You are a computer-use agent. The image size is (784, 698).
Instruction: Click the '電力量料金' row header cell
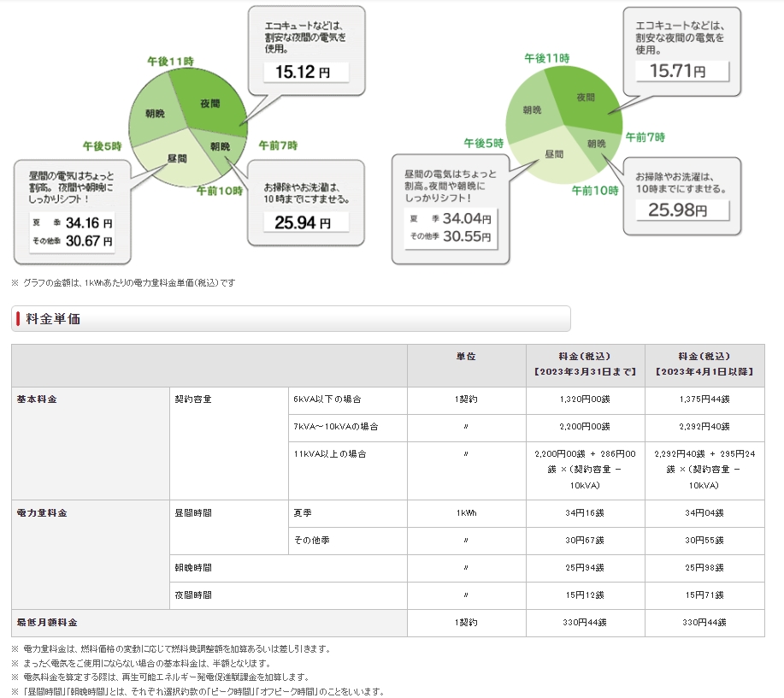coord(91,554)
